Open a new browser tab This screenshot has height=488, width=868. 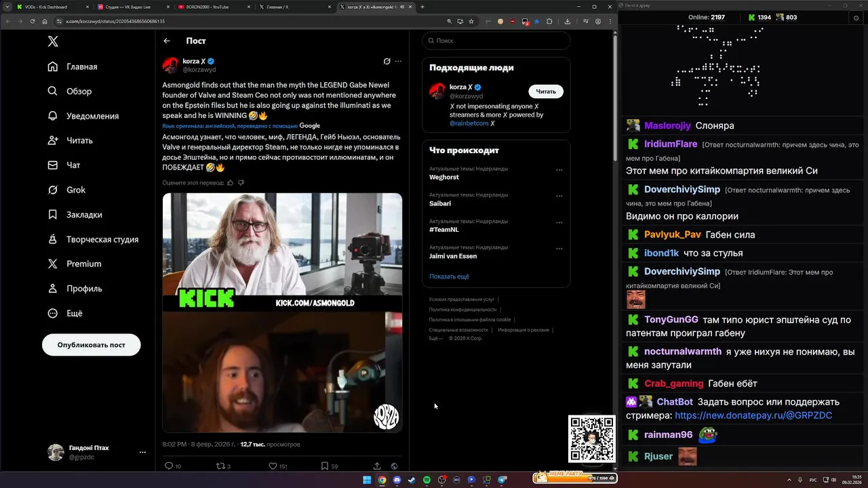point(422,7)
